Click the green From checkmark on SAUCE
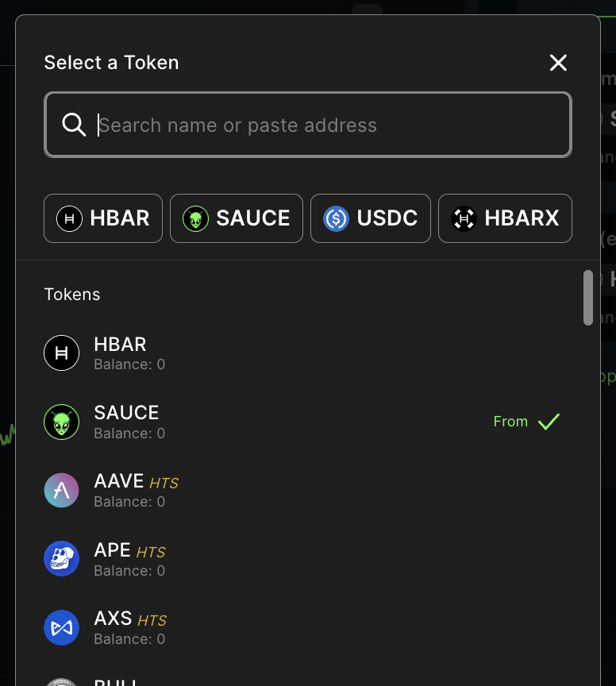Viewport: 616px width, 686px height. coord(549,422)
